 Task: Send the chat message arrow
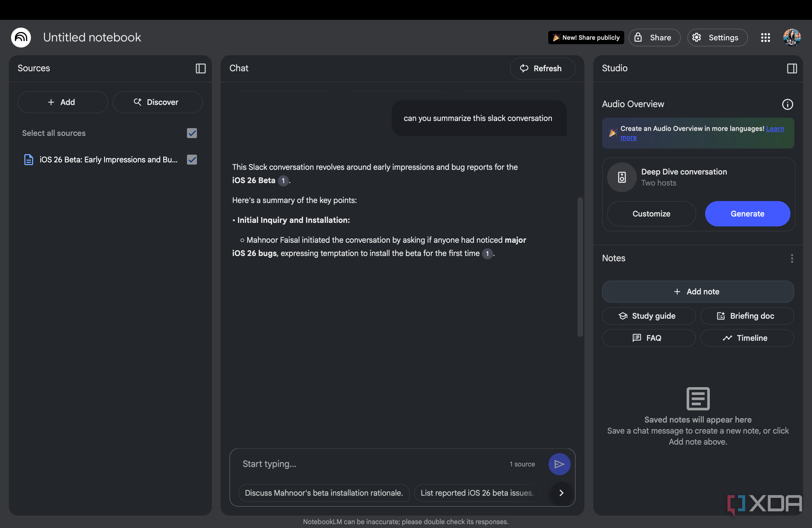(x=559, y=464)
